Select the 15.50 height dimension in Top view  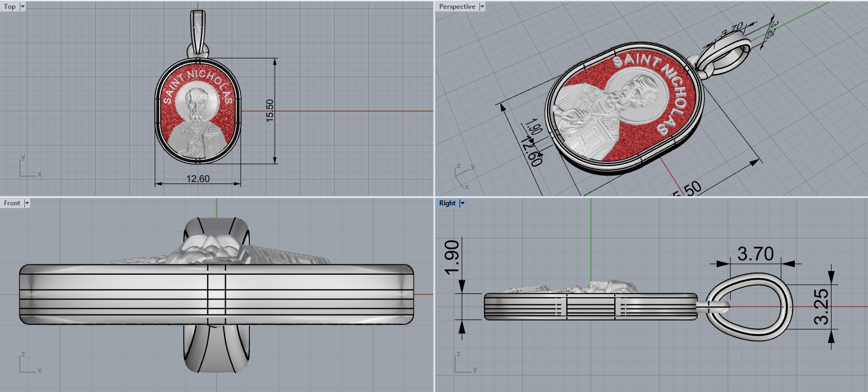tap(270, 111)
